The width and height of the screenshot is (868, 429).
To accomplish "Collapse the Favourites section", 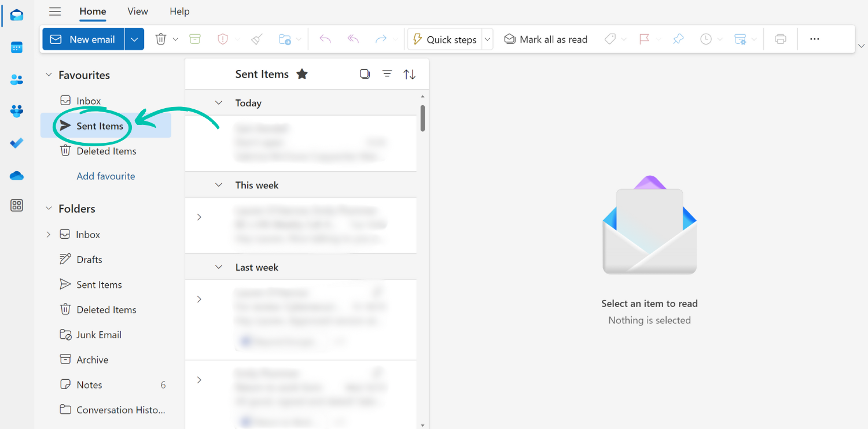I will pos(48,75).
